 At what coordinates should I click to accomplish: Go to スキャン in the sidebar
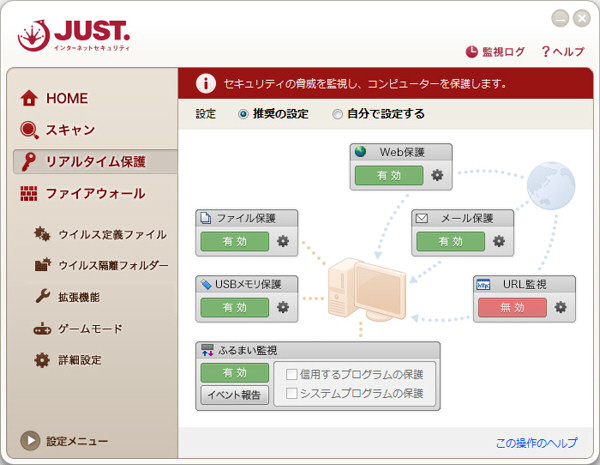(69, 130)
